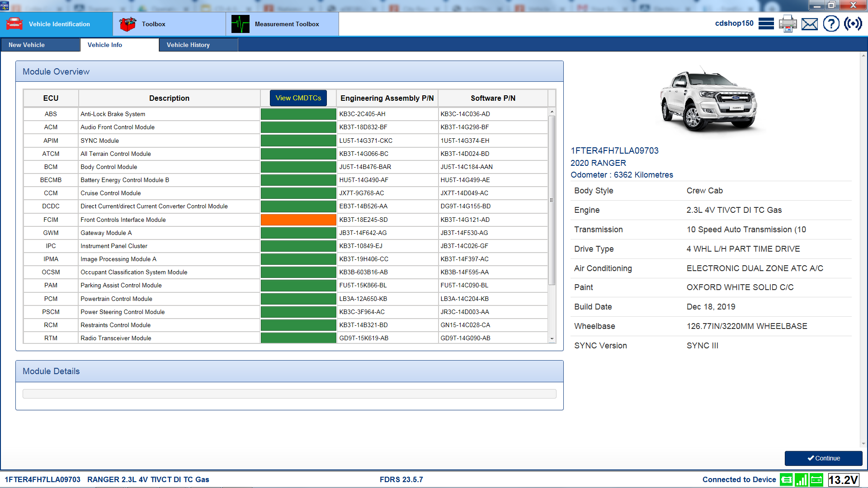Open messages via the envelope icon
The width and height of the screenshot is (868, 488).
(809, 24)
